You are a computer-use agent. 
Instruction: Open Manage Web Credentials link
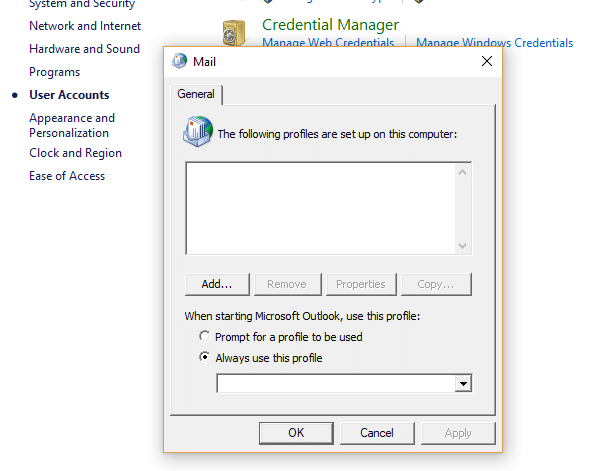(328, 43)
